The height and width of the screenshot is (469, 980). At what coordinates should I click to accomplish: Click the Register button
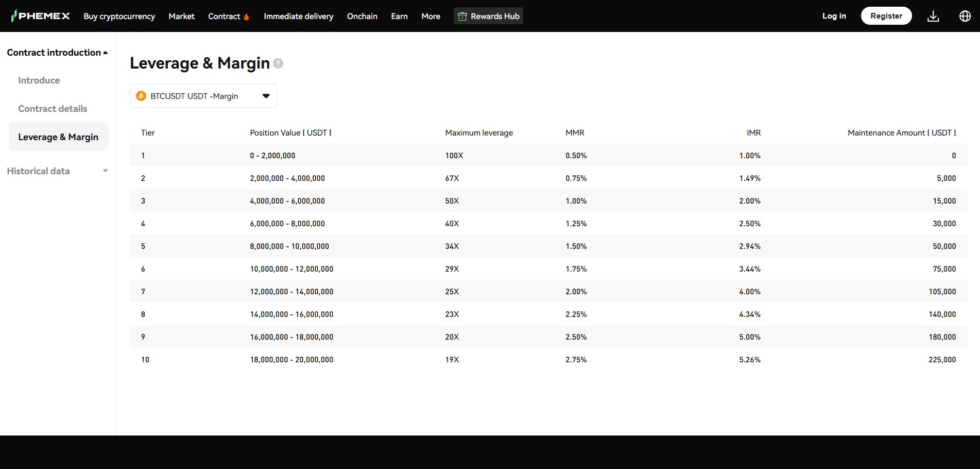pos(886,15)
